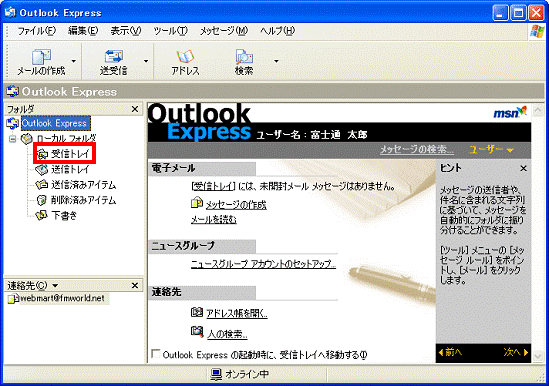Open the ツール(T) menu

[x=171, y=31]
